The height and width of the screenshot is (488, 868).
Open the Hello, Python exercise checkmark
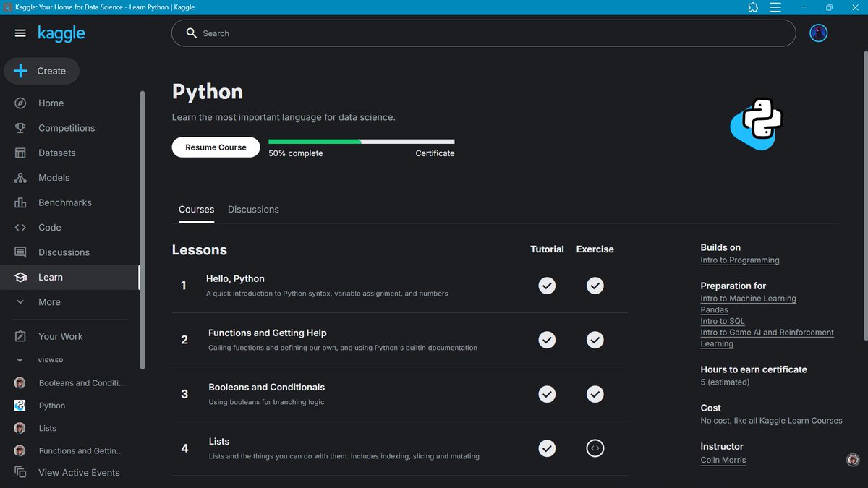click(595, 286)
